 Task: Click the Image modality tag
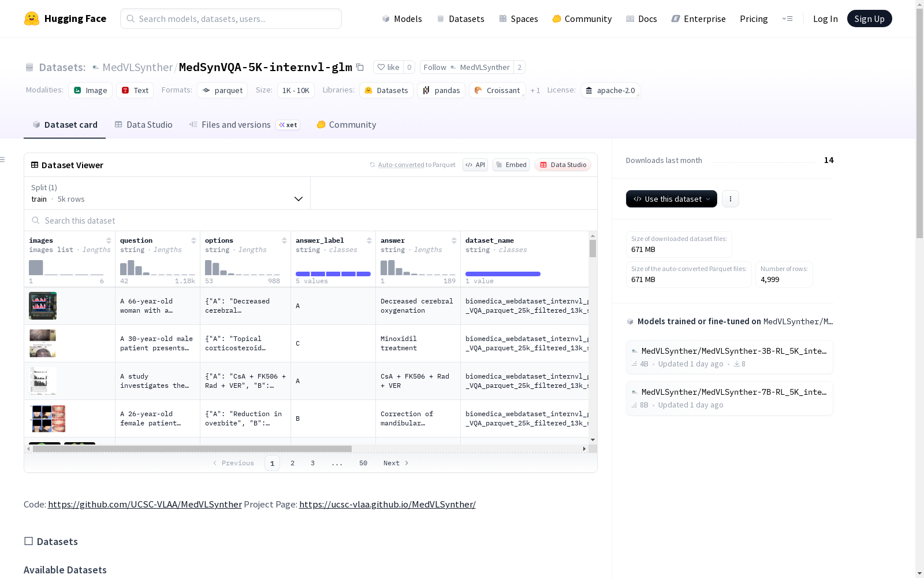pyautogui.click(x=91, y=90)
